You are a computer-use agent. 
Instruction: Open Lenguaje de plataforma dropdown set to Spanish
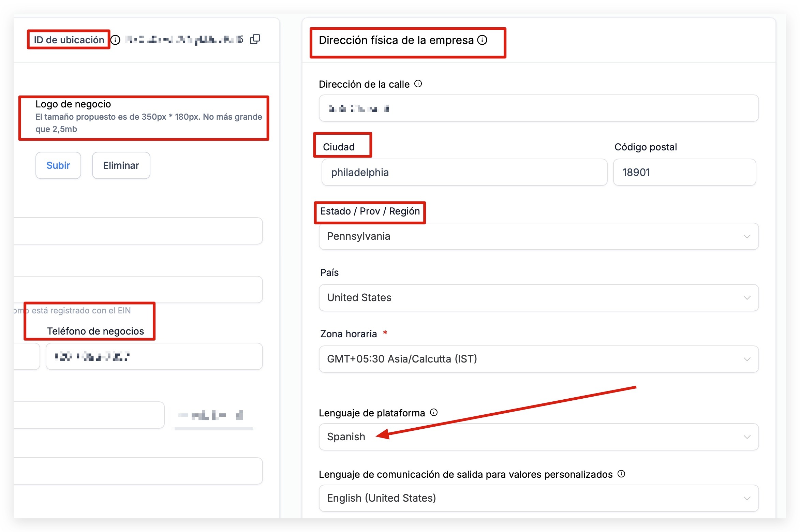click(538, 437)
